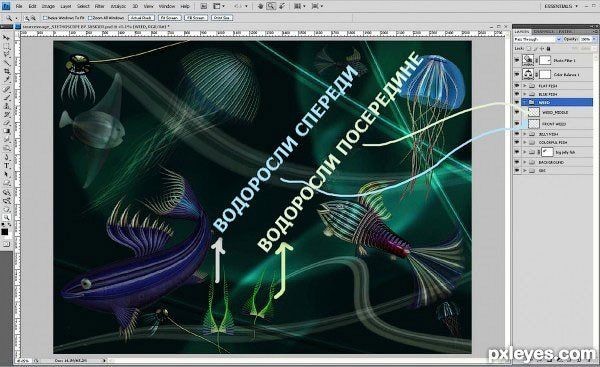Enable Zoom All Windows checkbox
Viewport: 600px width, 367px height.
coord(90,18)
